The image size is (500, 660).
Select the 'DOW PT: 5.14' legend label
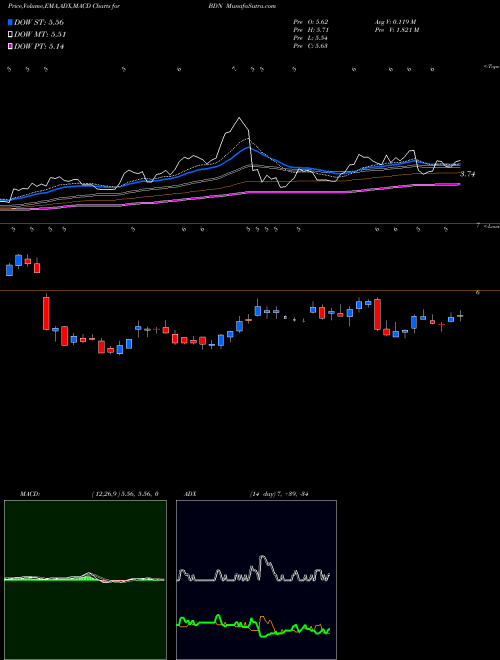[39, 47]
